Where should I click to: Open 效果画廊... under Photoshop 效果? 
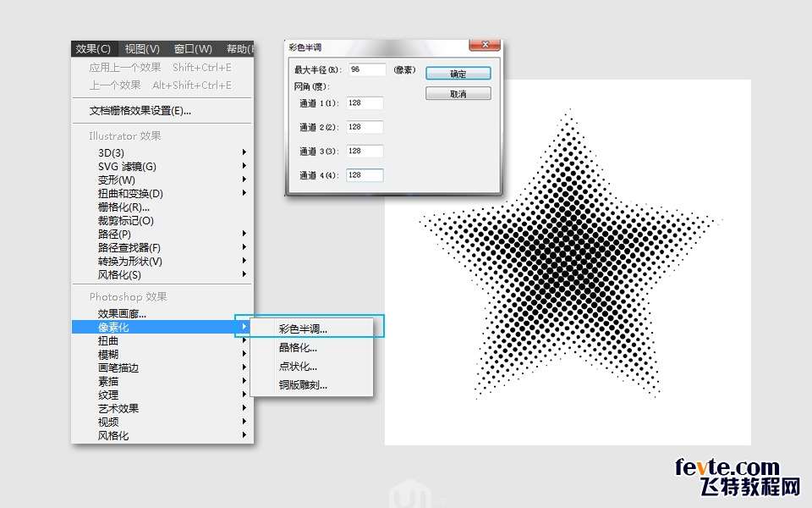pyautogui.click(x=122, y=313)
